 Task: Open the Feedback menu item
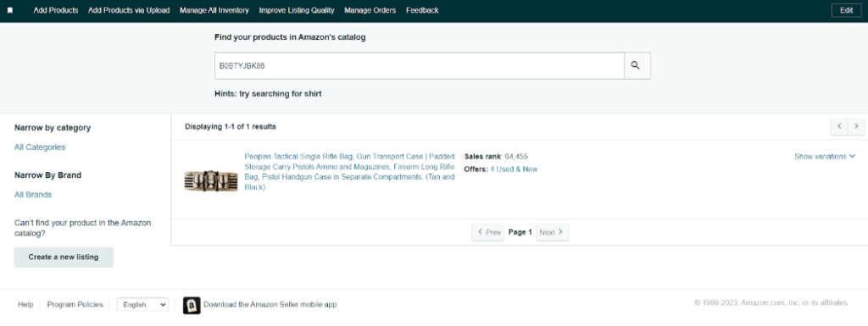(422, 10)
